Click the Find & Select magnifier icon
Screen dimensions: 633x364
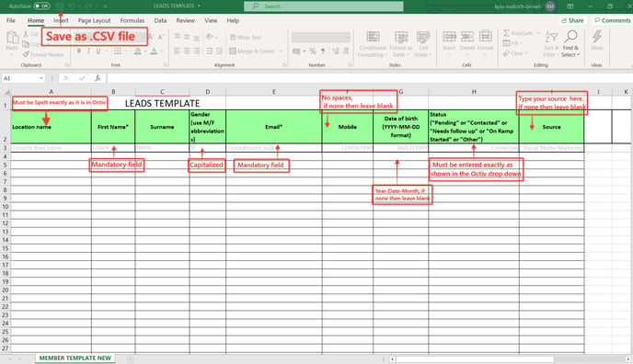coord(570,36)
